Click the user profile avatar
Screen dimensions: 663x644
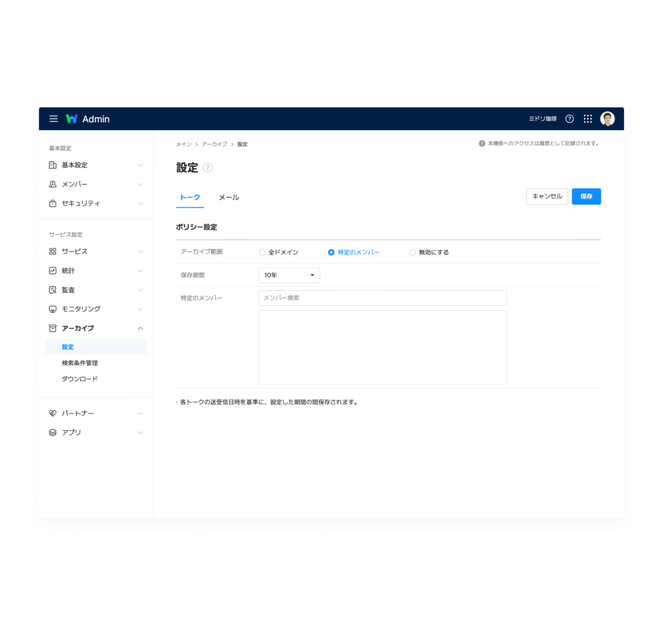pyautogui.click(x=607, y=119)
